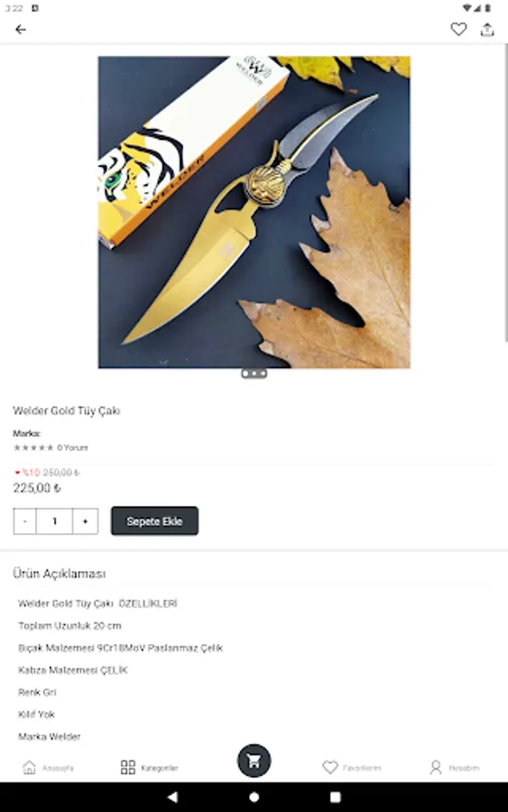Image resolution: width=508 pixels, height=812 pixels.
Task: Tap the Android recent apps button
Action: click(336, 797)
